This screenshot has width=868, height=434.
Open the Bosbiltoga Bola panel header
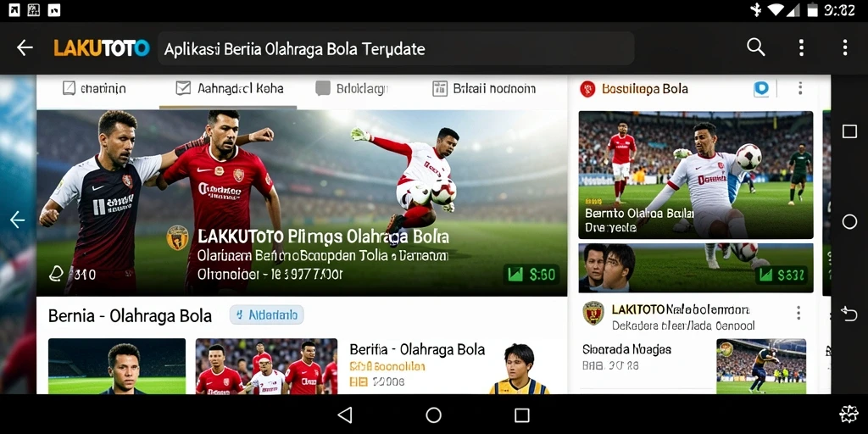click(x=644, y=88)
